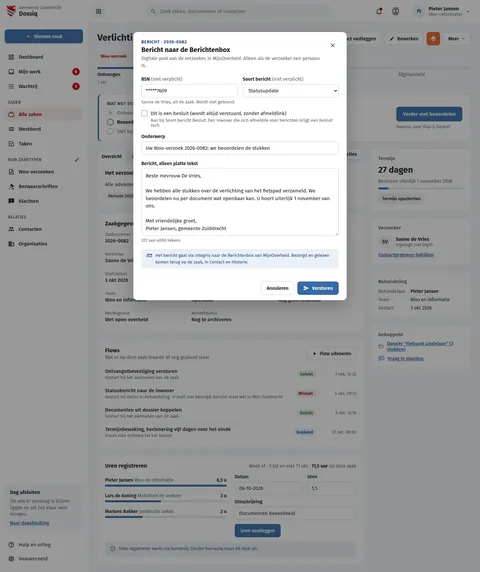Click the Mijn werk inbox icon
480x572 pixels.
pyautogui.click(x=11, y=72)
